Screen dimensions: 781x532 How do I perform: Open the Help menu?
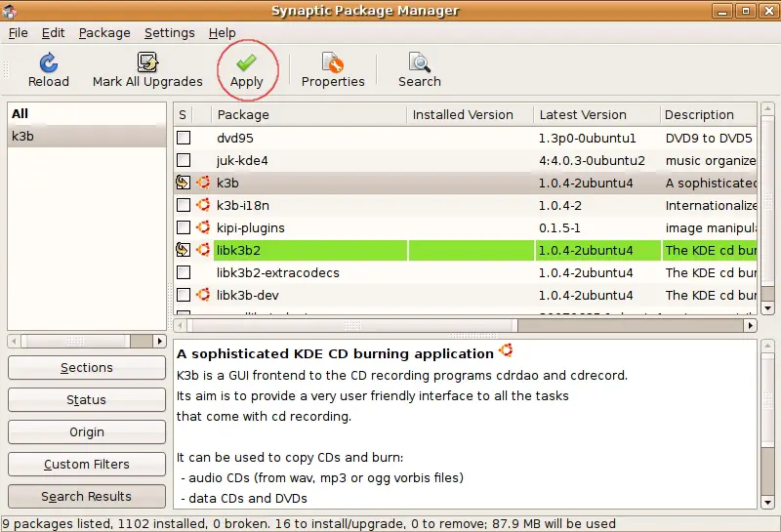click(223, 33)
